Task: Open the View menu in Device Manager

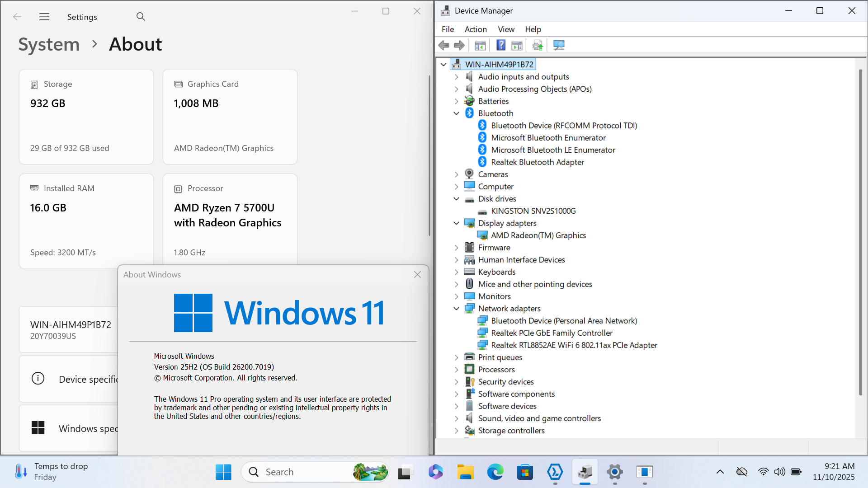Action: pyautogui.click(x=506, y=29)
